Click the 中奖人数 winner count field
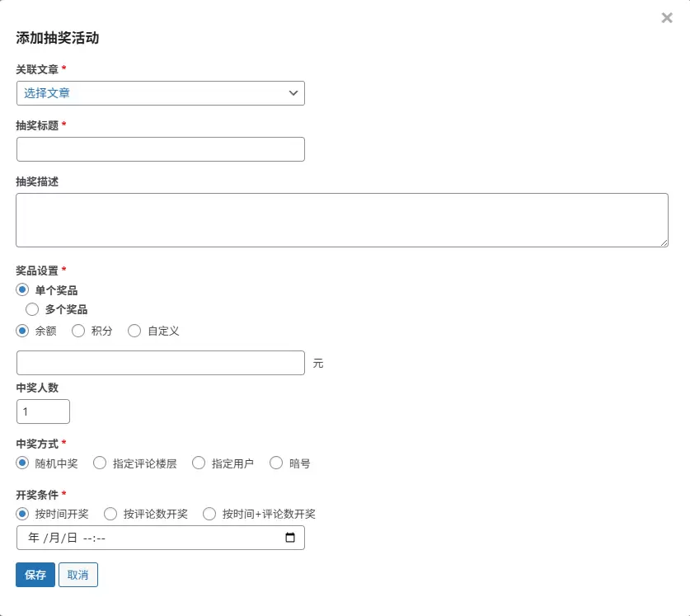Image resolution: width=690 pixels, height=616 pixels. click(x=43, y=411)
